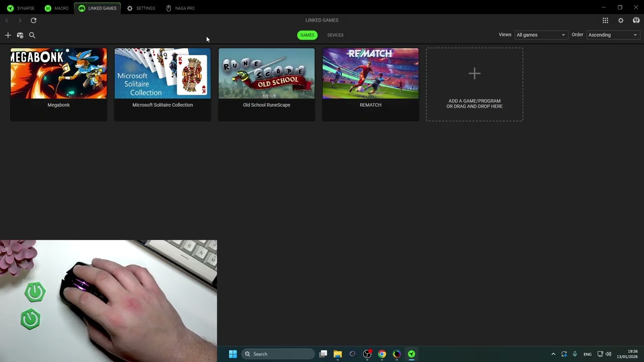644x362 pixels.
Task: Select the REMATCH game thumbnail
Action: (x=370, y=73)
